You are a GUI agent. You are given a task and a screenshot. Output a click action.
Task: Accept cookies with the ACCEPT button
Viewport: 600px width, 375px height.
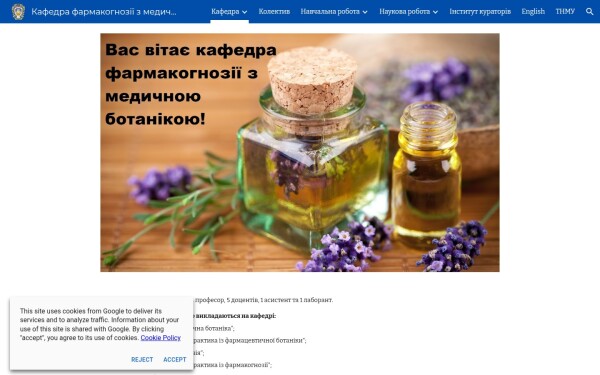175,359
